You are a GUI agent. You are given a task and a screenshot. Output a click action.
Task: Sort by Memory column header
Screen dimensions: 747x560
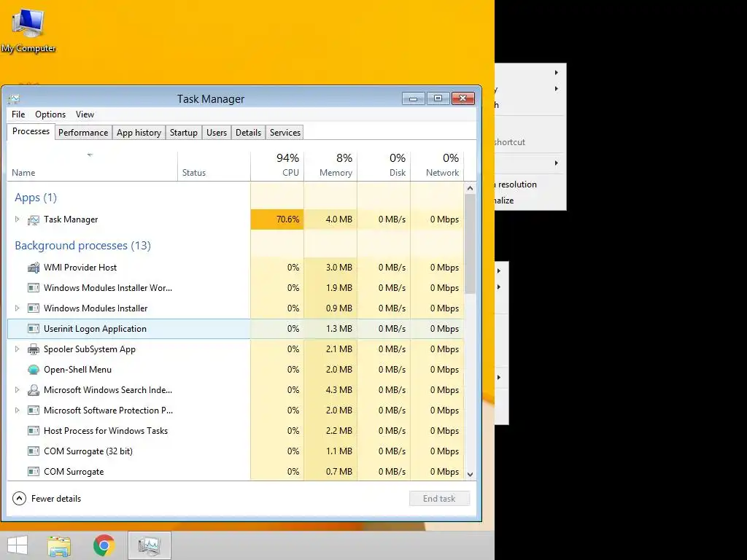[x=330, y=166]
